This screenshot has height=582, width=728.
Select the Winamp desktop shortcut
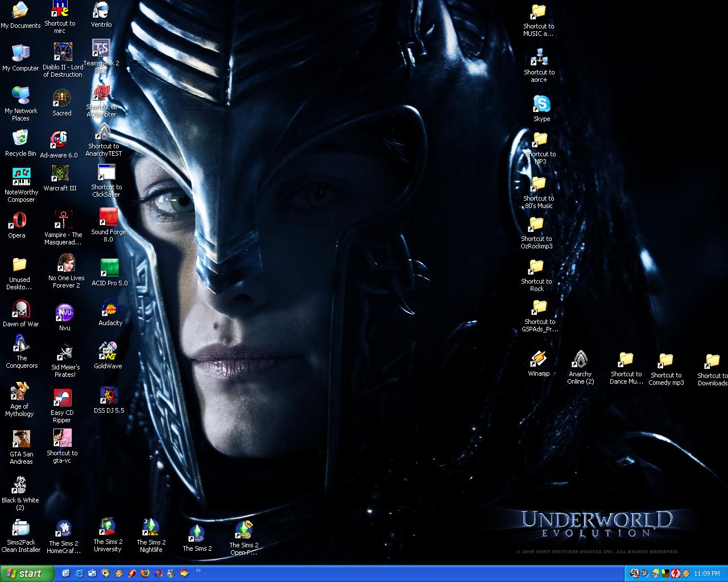point(538,360)
